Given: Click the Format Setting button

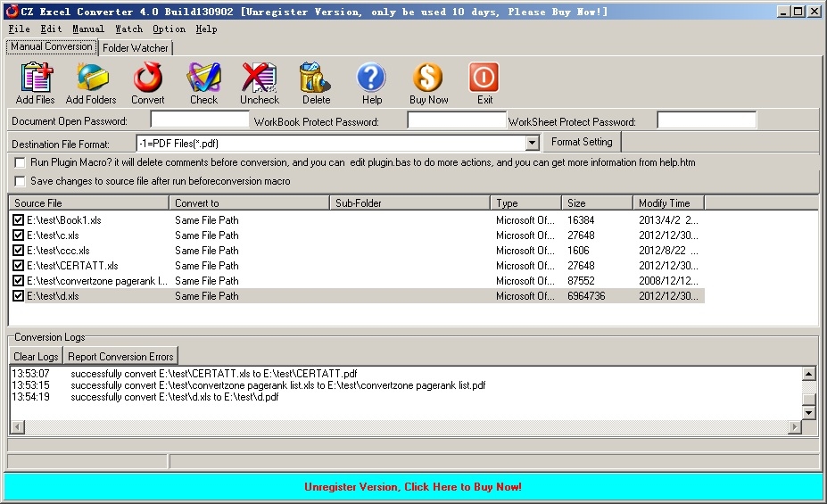Looking at the screenshot, I should (x=582, y=142).
